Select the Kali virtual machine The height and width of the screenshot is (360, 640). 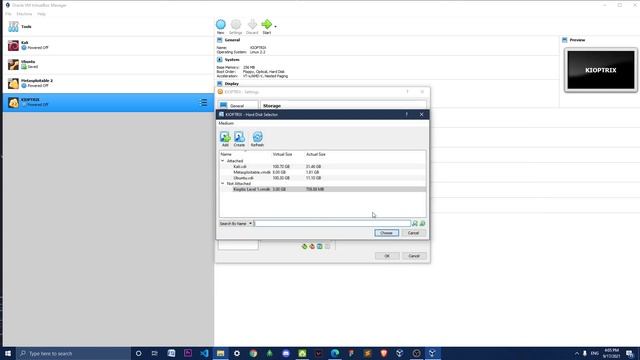(x=108, y=45)
